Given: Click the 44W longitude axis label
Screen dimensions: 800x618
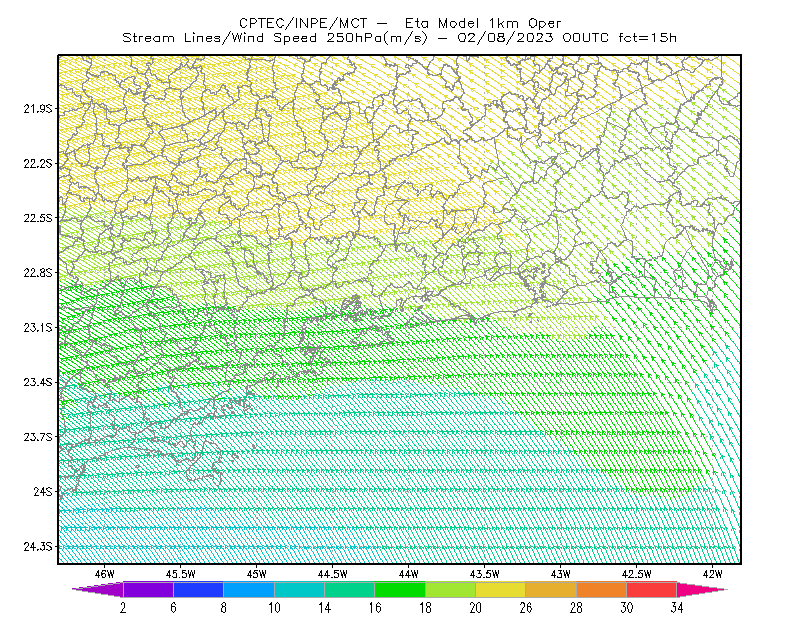Looking at the screenshot, I should (408, 574).
